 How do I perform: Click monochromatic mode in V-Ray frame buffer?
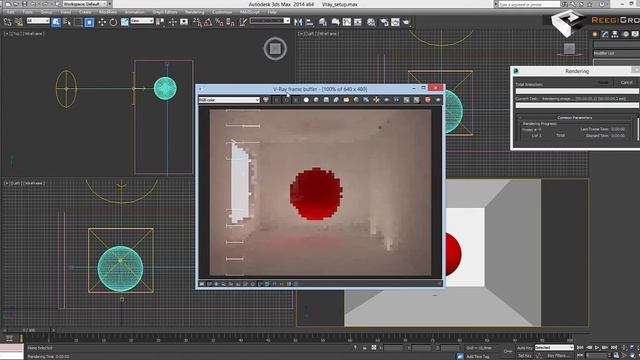(x=316, y=100)
